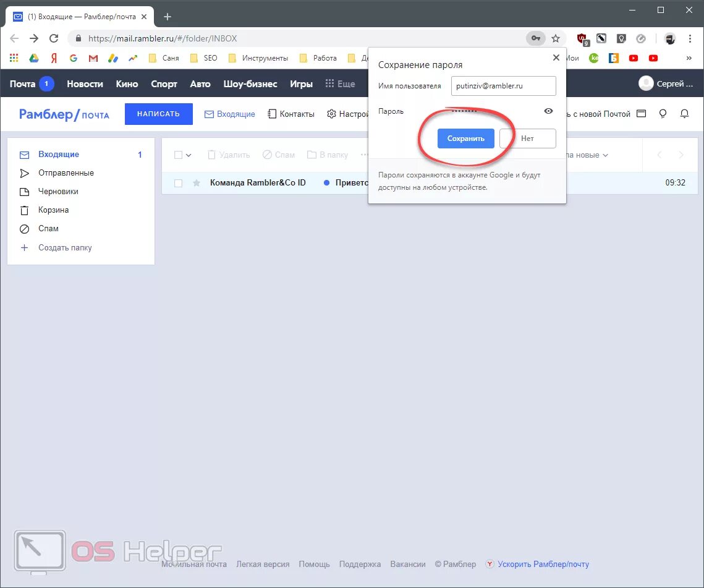The height and width of the screenshot is (588, 704).
Task: Click the password key icon in address bar
Action: click(536, 38)
